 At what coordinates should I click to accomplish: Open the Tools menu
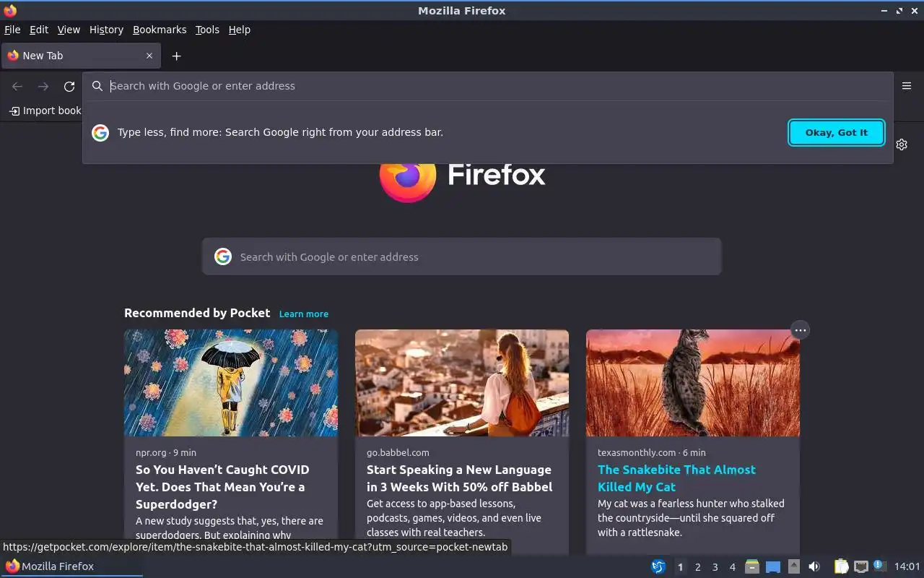tap(207, 30)
